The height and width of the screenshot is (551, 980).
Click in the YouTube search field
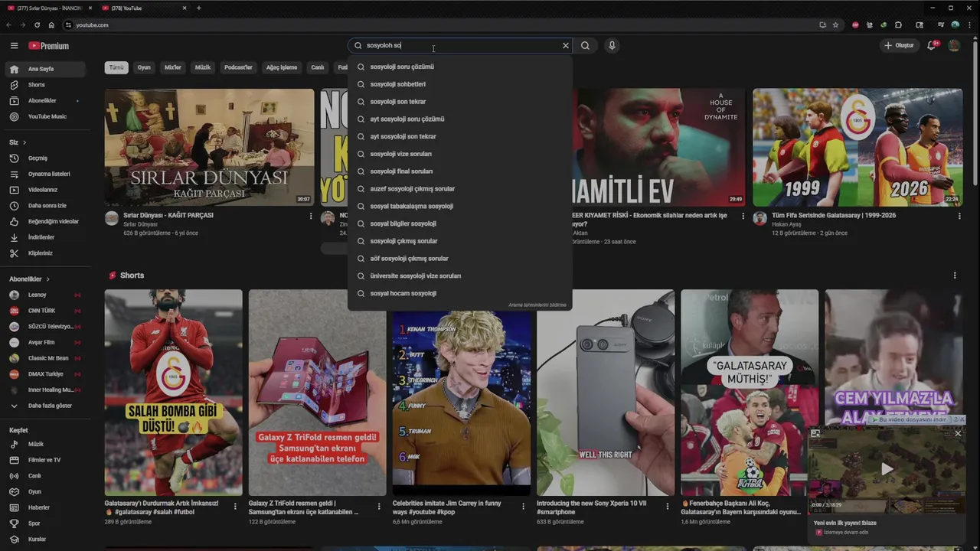click(x=459, y=46)
